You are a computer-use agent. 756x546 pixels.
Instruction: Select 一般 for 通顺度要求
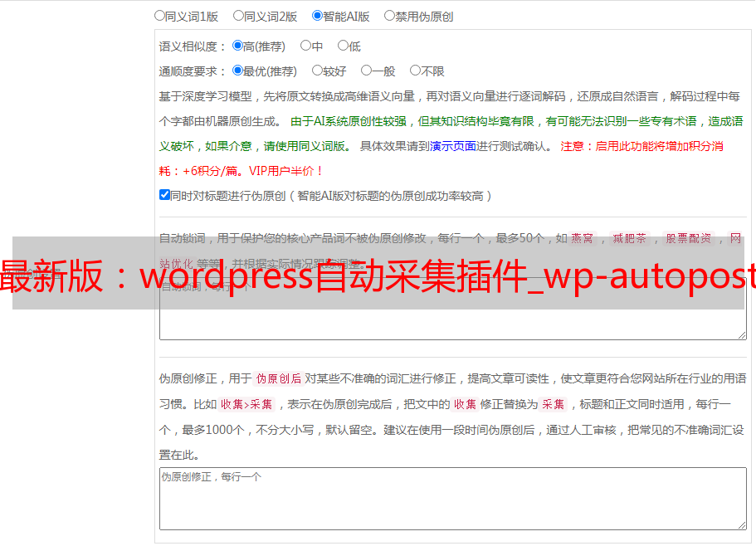[x=366, y=71]
